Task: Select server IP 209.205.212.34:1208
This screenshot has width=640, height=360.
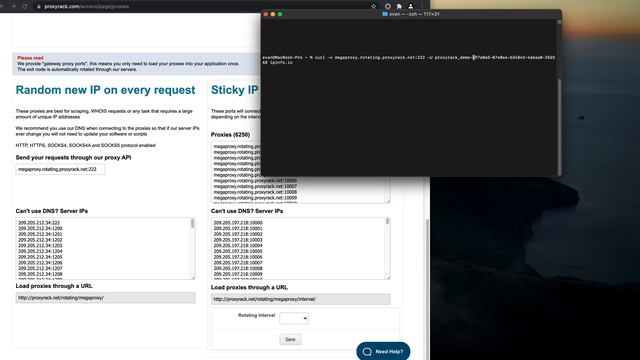Action: [40, 274]
